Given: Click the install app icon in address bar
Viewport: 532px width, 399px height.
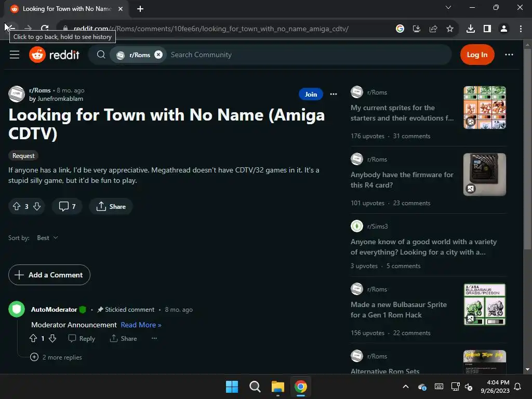Looking at the screenshot, I should click(x=417, y=29).
